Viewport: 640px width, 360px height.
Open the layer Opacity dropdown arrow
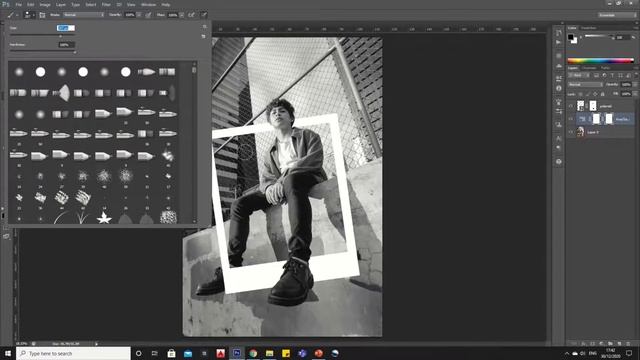coord(635,84)
